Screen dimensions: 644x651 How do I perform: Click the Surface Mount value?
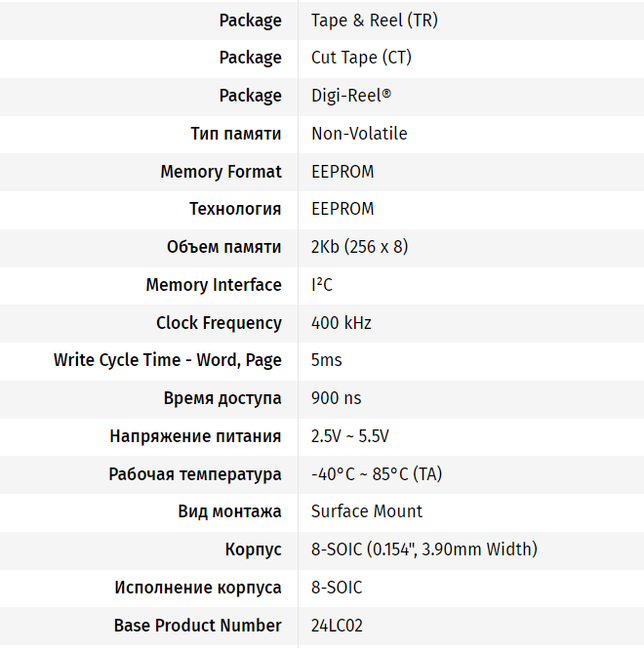click(367, 511)
